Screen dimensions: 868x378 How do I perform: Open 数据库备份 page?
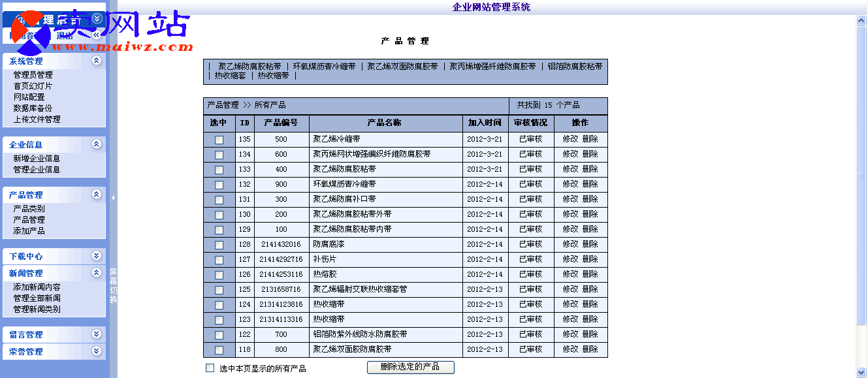point(33,108)
